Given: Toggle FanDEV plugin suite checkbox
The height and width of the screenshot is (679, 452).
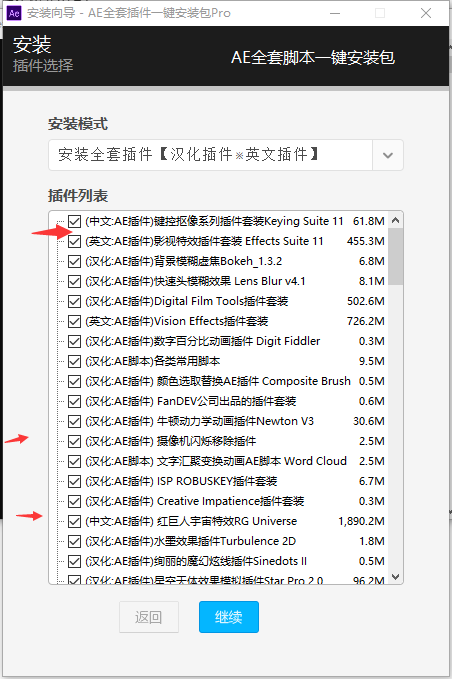Looking at the screenshot, I should [74, 401].
